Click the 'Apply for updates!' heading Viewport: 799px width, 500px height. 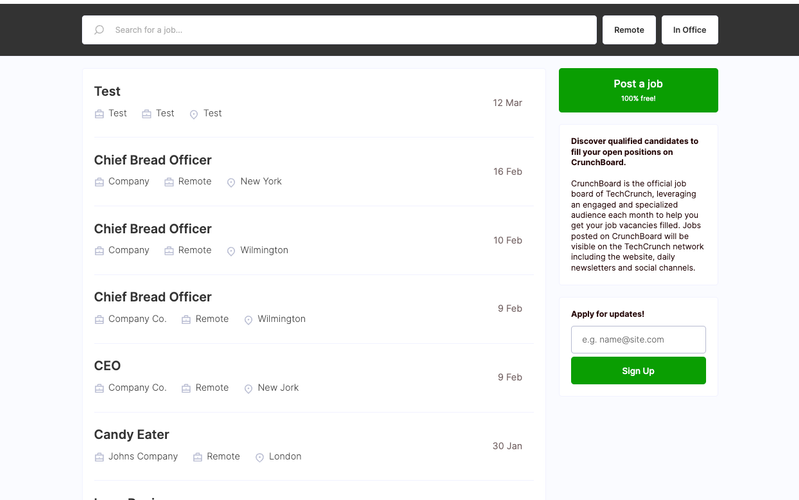click(607, 314)
